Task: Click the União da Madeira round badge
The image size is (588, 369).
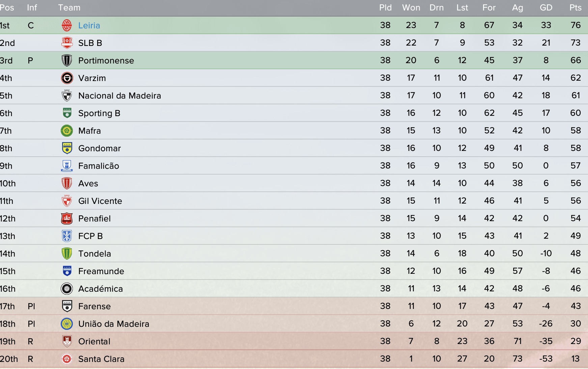Action: point(67,324)
